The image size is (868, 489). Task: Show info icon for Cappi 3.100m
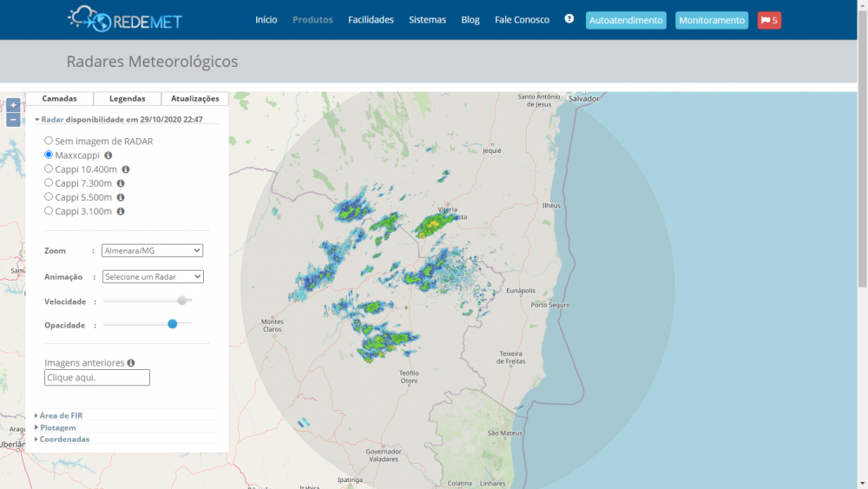121,211
